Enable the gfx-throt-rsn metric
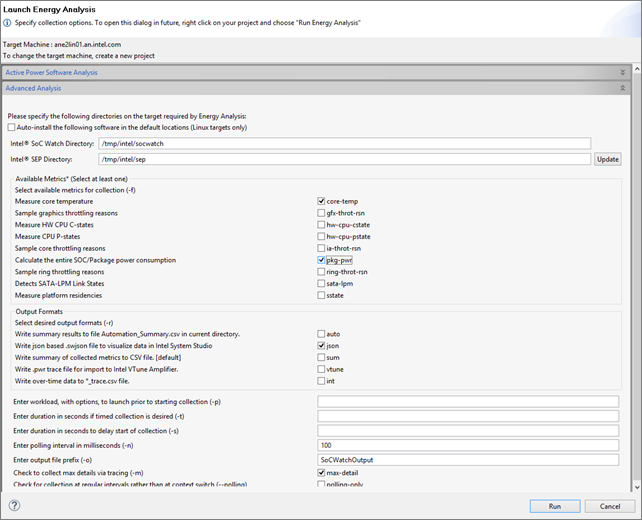 pos(322,213)
